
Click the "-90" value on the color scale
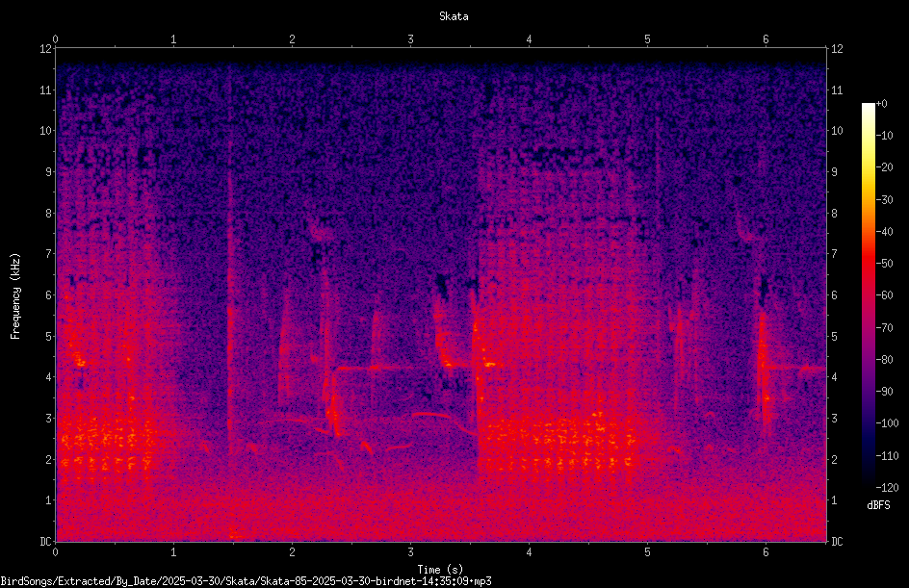pos(885,392)
